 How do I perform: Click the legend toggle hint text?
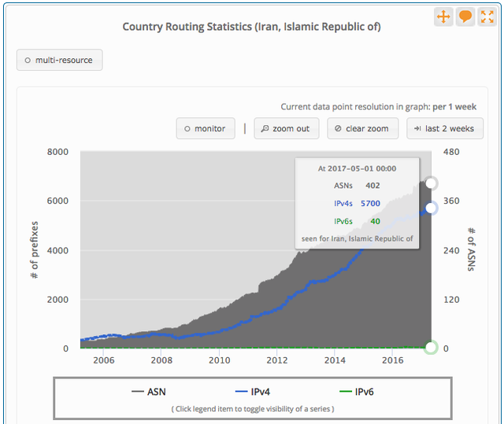(253, 409)
